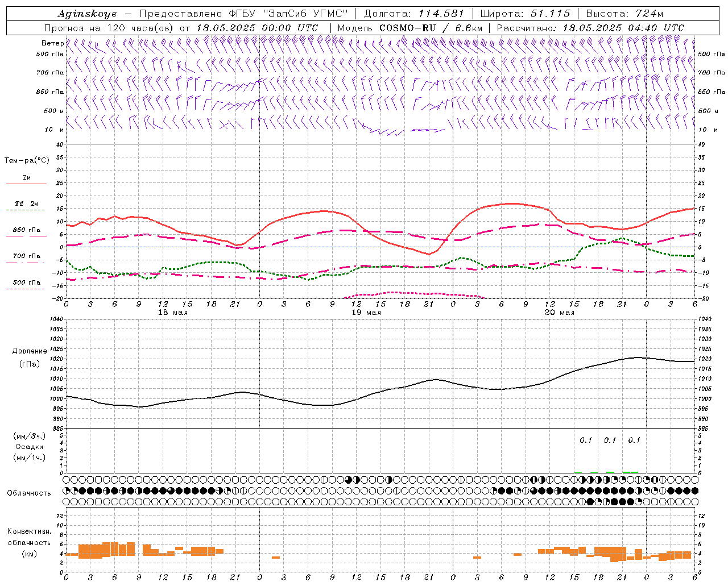Select the Широта: 51.115 value
The height and width of the screenshot is (582, 728).
(526, 14)
